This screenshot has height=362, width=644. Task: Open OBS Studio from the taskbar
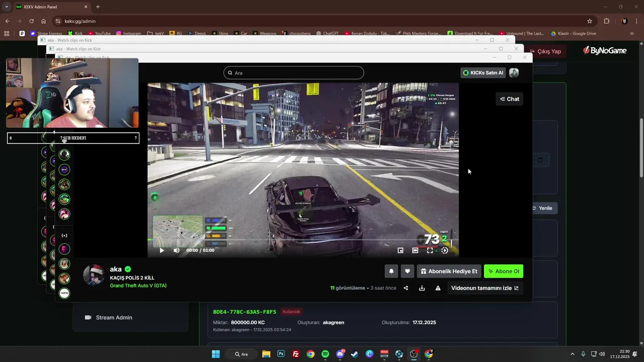(414, 354)
